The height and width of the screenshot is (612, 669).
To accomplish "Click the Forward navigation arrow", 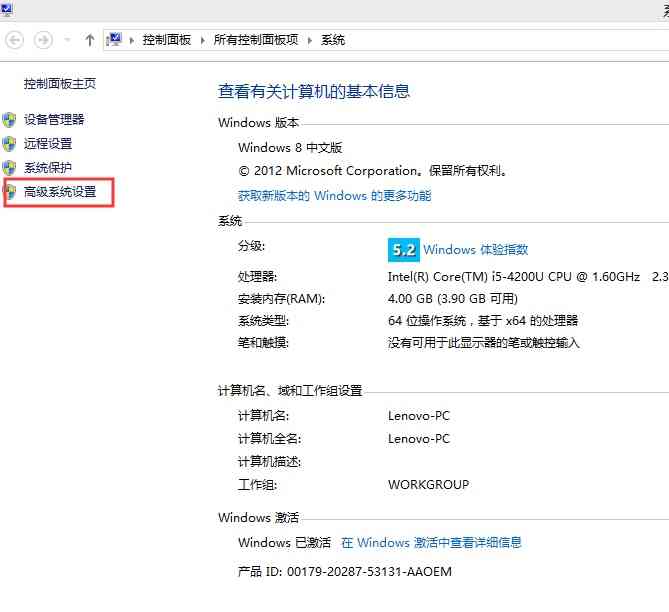I will coord(44,41).
